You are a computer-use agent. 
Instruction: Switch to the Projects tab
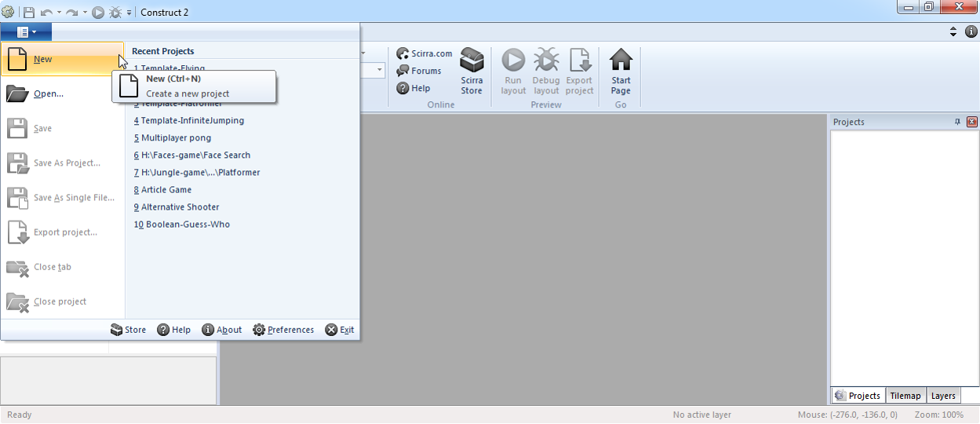(x=858, y=396)
